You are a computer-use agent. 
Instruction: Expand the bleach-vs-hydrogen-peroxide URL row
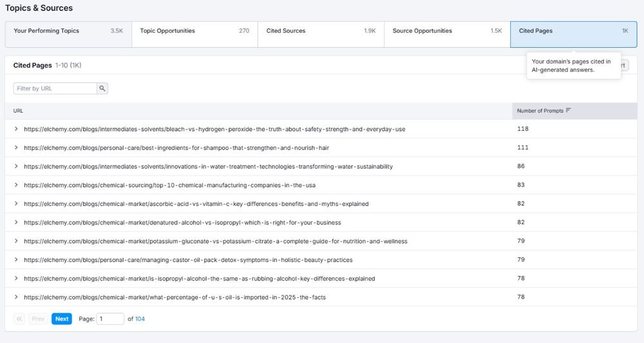16,129
